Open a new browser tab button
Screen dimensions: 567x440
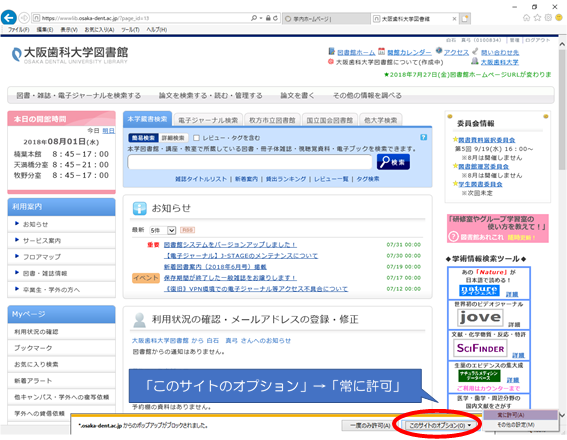[x=465, y=18]
